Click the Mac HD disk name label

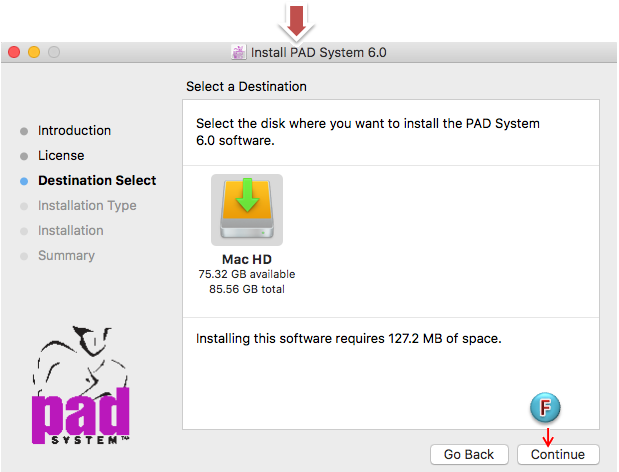point(246,259)
